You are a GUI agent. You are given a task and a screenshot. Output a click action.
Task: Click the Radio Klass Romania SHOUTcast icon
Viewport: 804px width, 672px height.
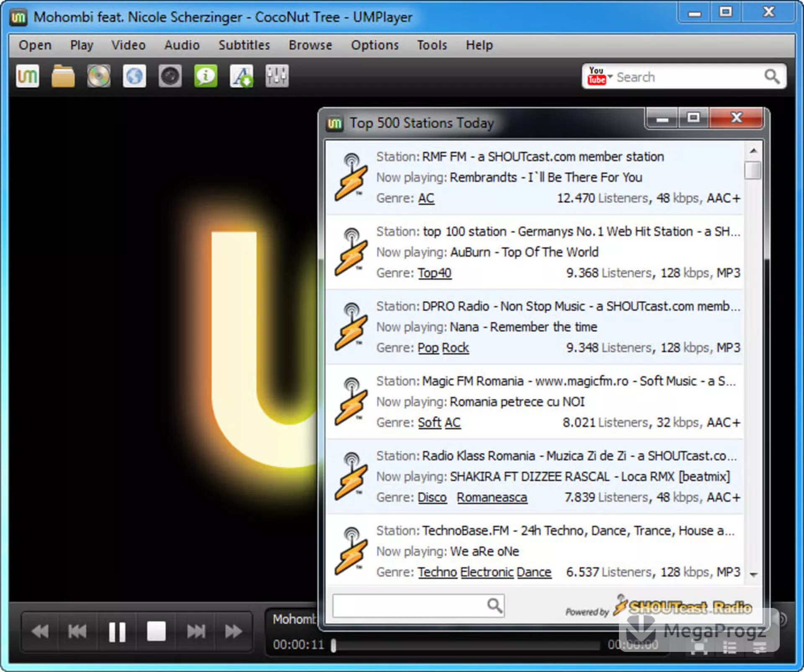tap(351, 476)
